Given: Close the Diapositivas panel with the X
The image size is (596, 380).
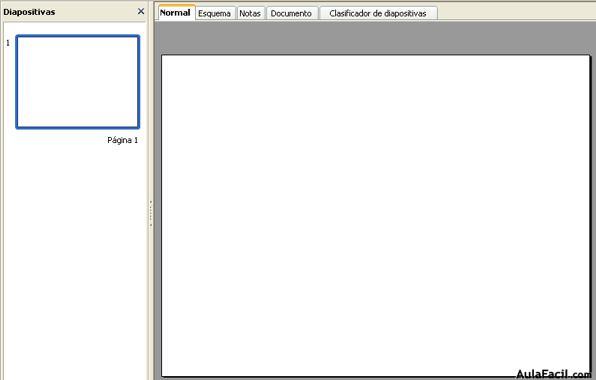Looking at the screenshot, I should (141, 11).
